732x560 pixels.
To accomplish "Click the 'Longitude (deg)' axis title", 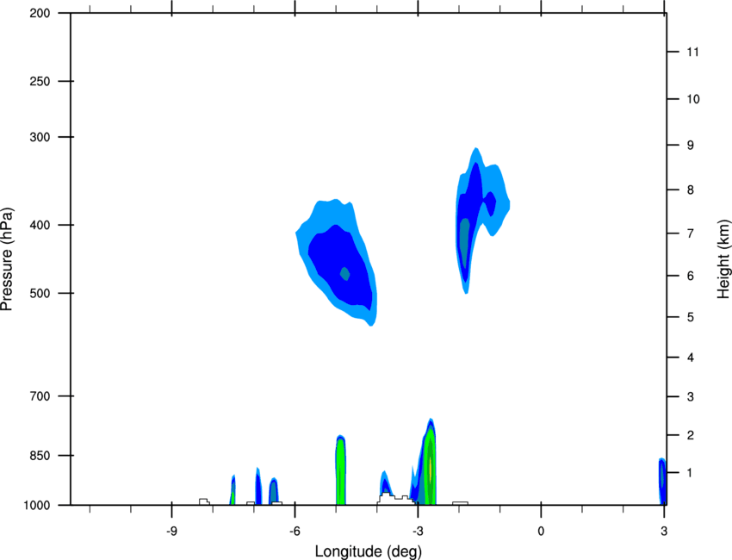I will pos(369,551).
